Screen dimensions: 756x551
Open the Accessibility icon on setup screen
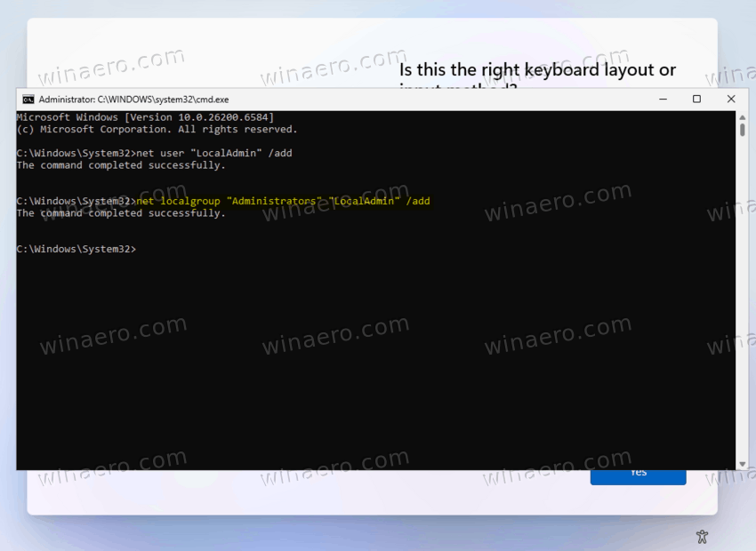702,536
